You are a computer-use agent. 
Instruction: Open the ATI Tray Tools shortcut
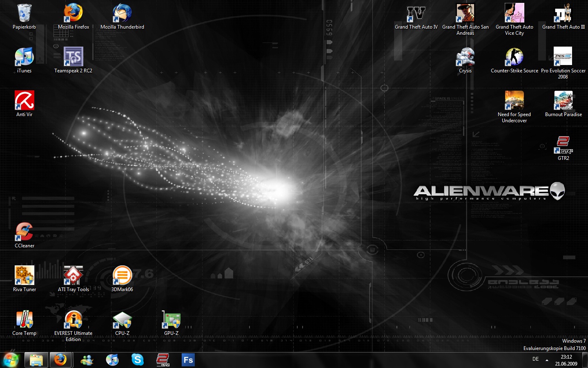pyautogui.click(x=73, y=276)
